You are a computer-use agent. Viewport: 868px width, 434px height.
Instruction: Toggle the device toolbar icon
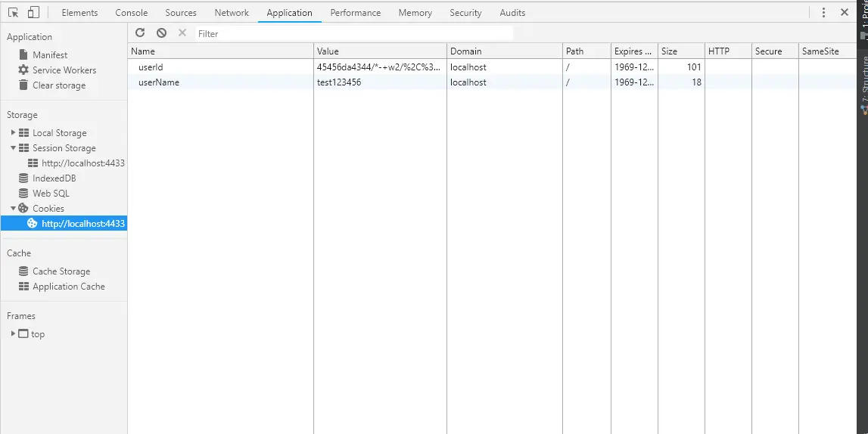33,12
